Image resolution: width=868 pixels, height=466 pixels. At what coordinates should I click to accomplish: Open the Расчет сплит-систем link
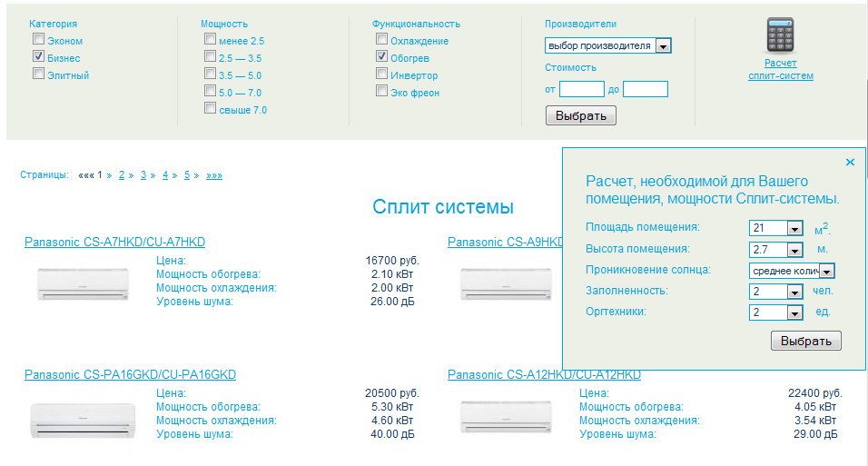[x=781, y=69]
